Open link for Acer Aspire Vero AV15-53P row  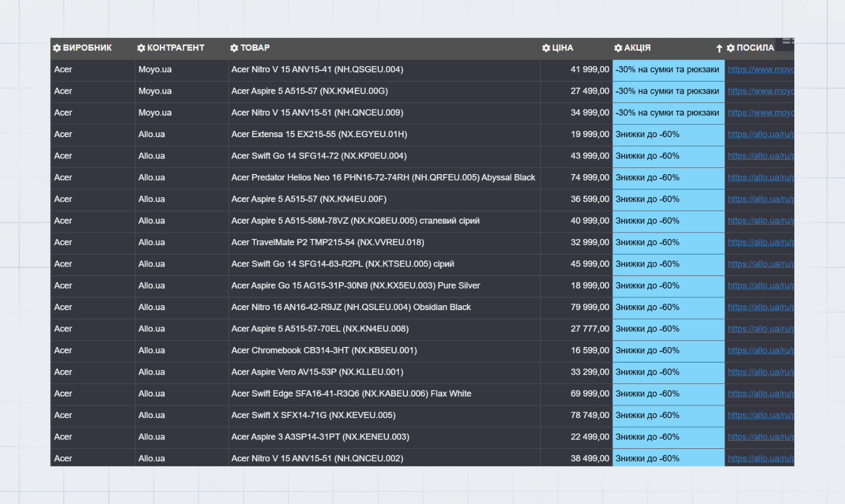(x=761, y=372)
